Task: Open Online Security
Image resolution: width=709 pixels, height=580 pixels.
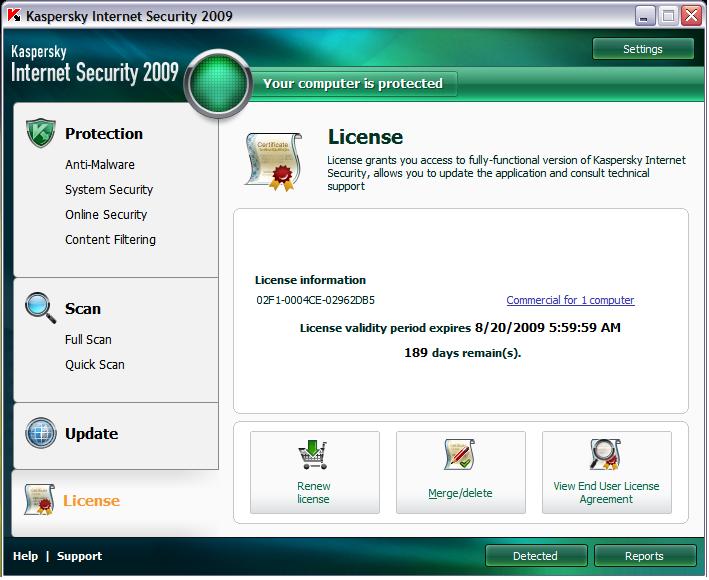Action: (x=106, y=215)
